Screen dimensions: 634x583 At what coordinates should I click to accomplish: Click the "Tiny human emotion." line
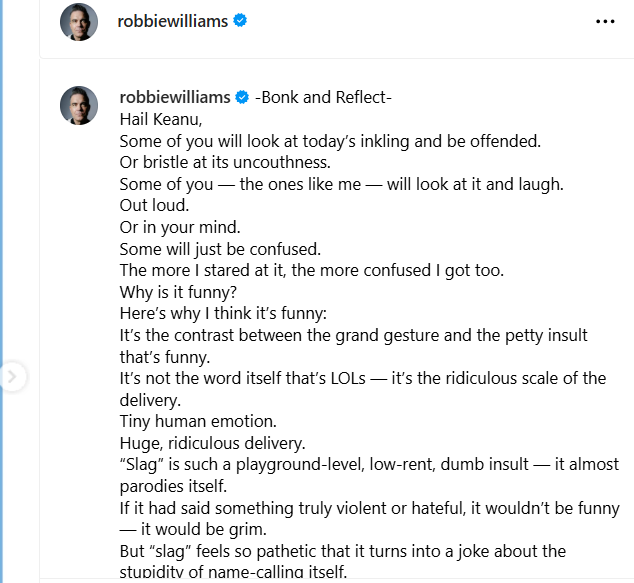[198, 421]
